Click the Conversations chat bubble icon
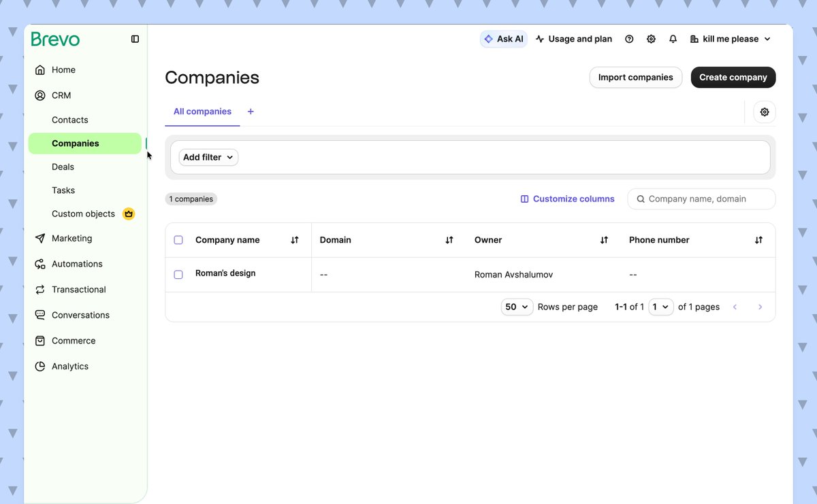 (x=40, y=316)
